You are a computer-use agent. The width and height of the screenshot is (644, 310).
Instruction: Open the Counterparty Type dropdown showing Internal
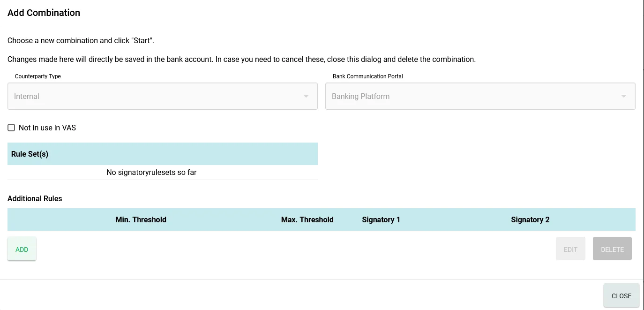tap(163, 96)
